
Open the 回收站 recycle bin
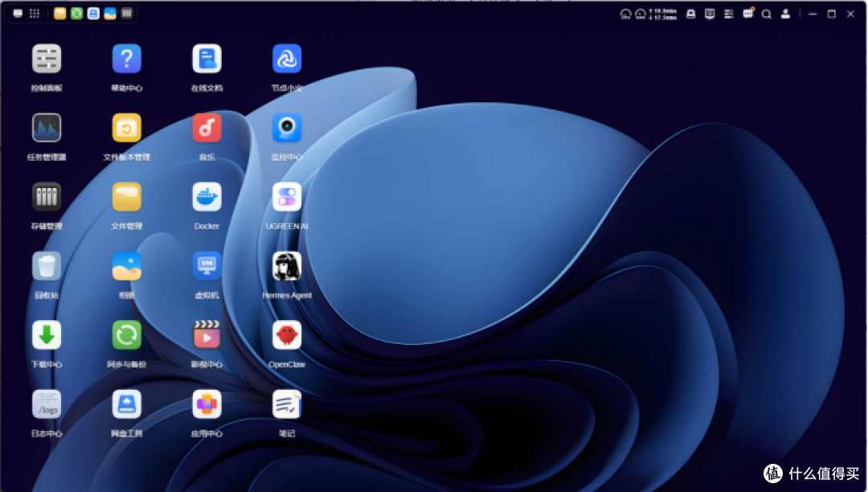click(47, 266)
